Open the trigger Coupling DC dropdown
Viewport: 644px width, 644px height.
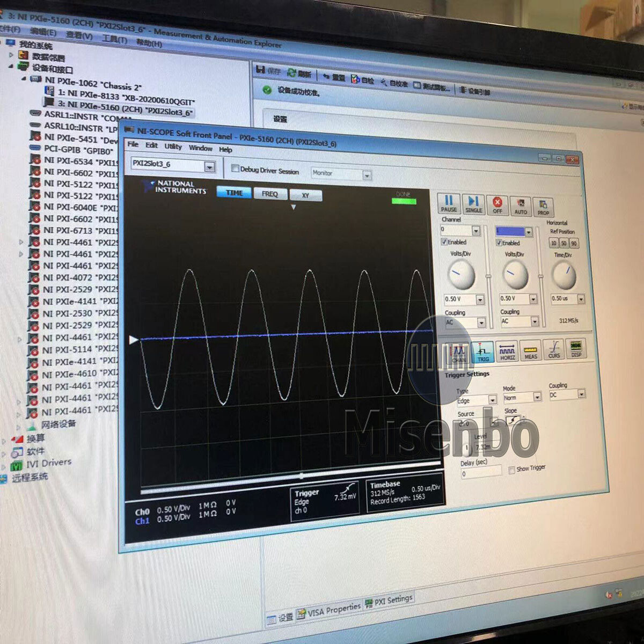(581, 394)
